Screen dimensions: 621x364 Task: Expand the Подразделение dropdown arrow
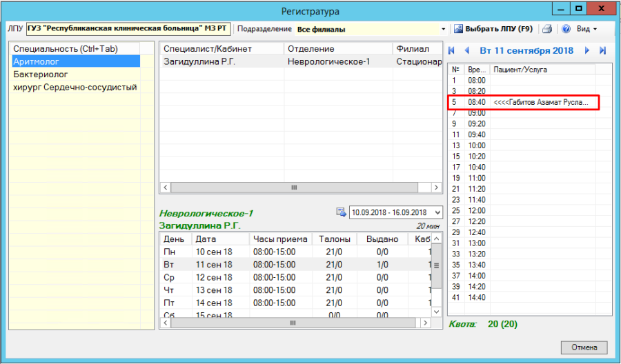(443, 29)
